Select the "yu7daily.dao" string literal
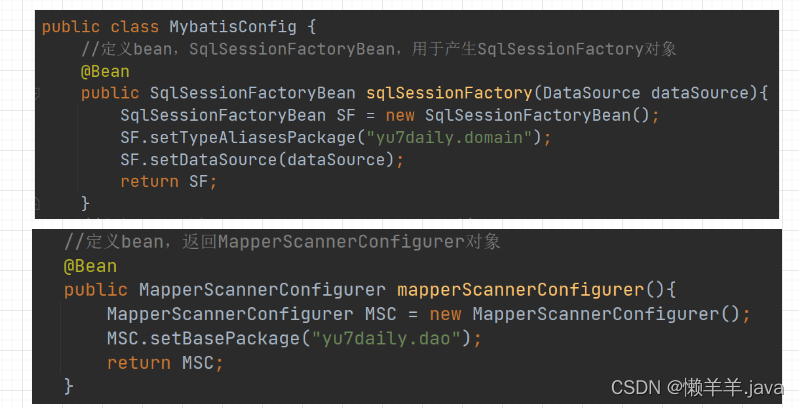Screen dimensions: 799x408 (389, 338)
